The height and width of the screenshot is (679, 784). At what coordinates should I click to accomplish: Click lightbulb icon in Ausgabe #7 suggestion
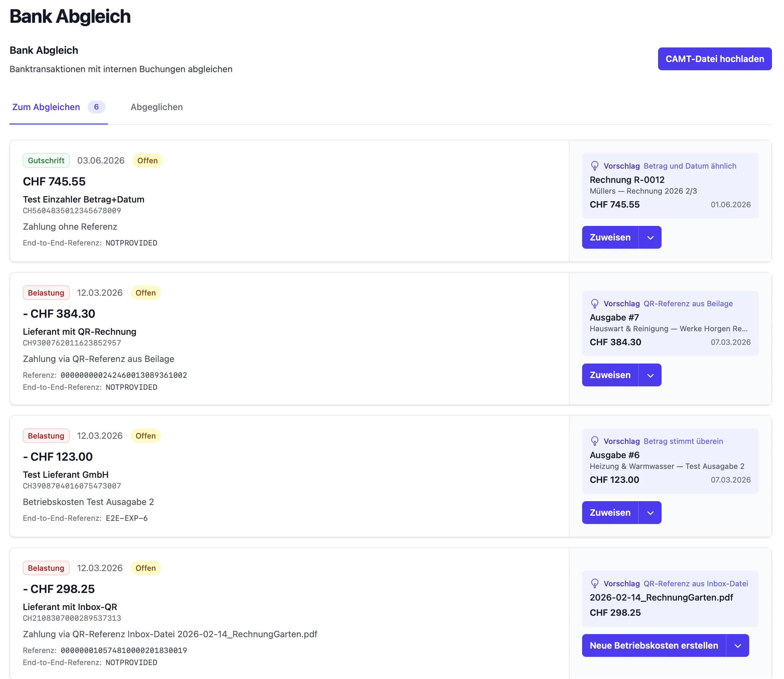(x=594, y=303)
